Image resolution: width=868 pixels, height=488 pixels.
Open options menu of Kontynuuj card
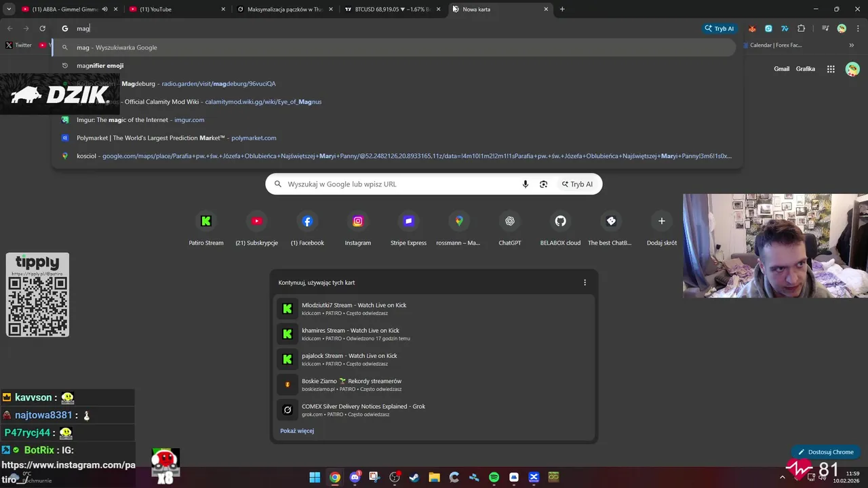coord(585,283)
